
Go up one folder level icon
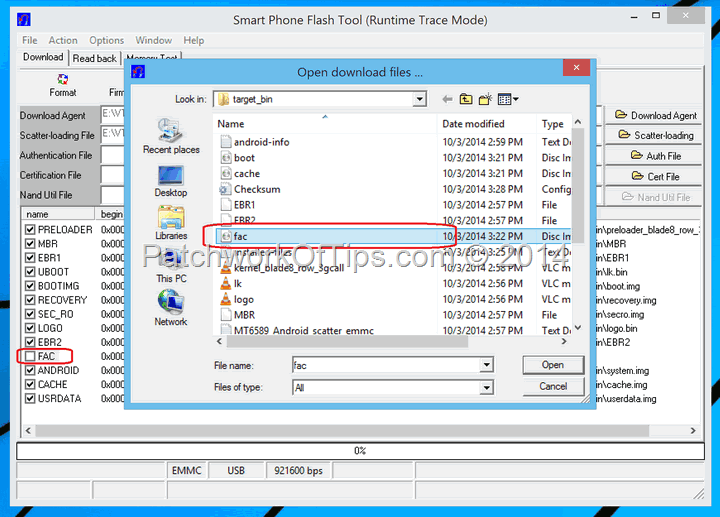466,99
